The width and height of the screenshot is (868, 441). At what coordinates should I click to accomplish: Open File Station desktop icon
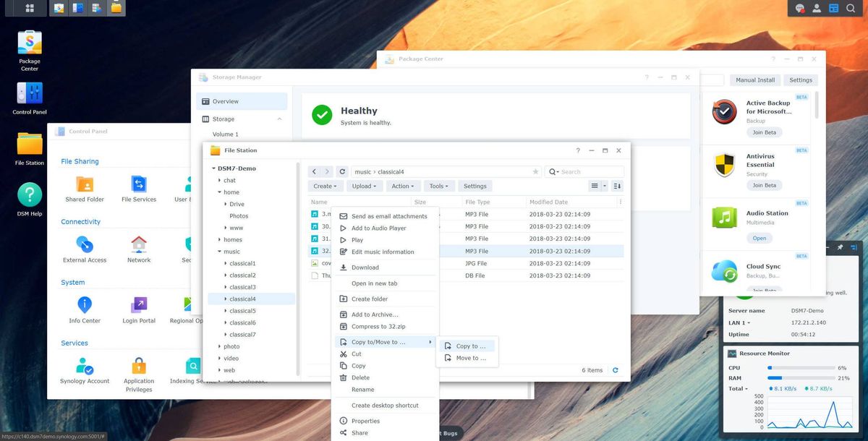[x=30, y=148]
